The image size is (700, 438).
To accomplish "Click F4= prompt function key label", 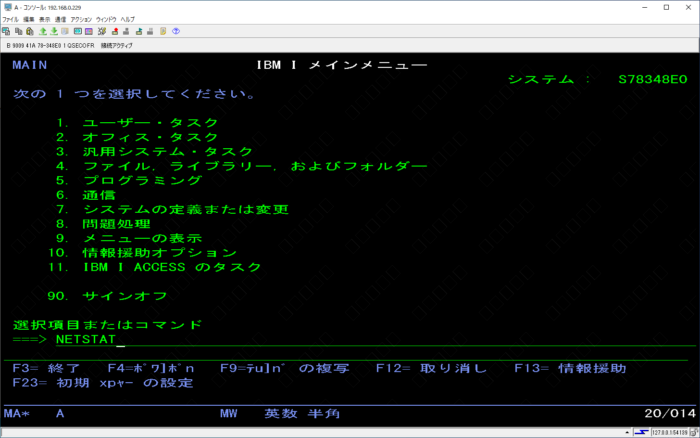I will (x=151, y=368).
